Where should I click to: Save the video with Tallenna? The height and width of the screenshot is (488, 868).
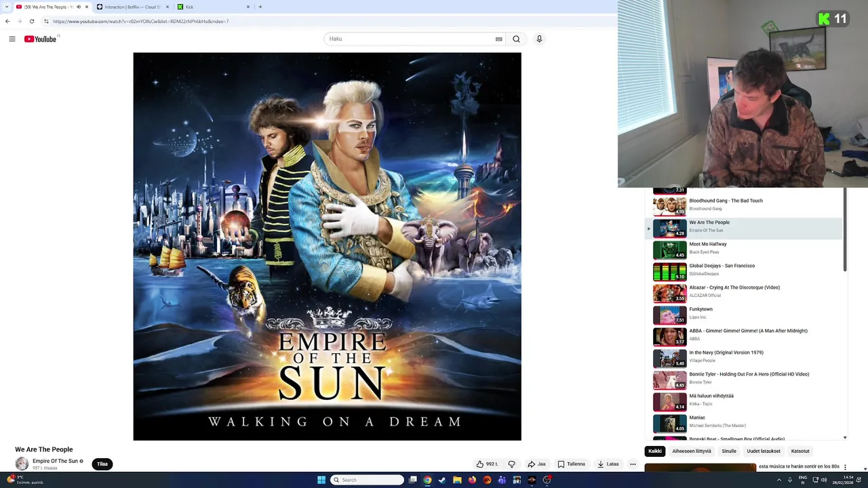tap(572, 464)
